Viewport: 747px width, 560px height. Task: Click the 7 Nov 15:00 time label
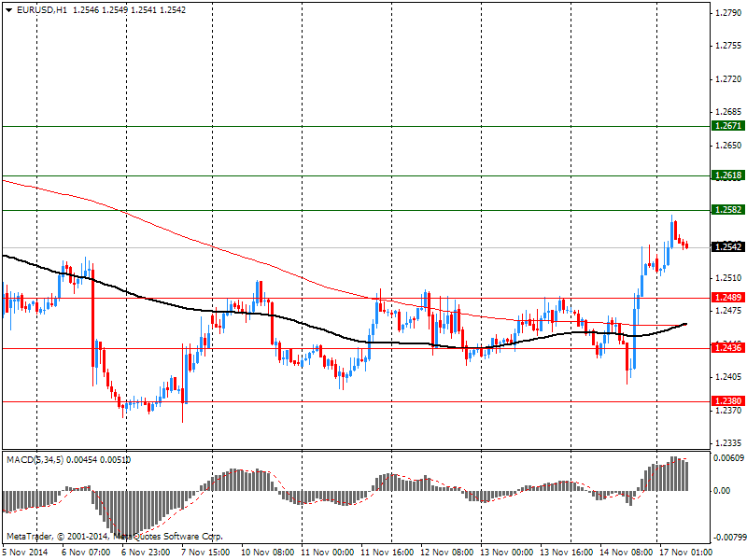[205, 553]
